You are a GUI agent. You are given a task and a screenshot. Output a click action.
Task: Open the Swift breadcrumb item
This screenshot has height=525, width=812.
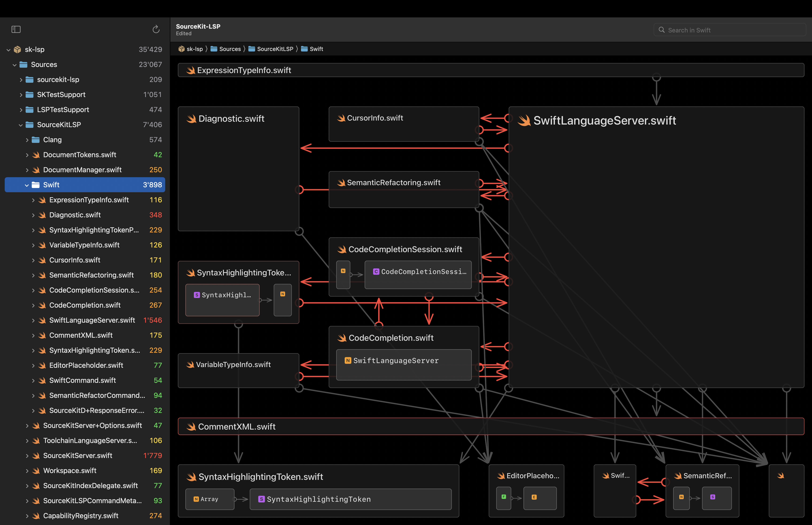312,49
